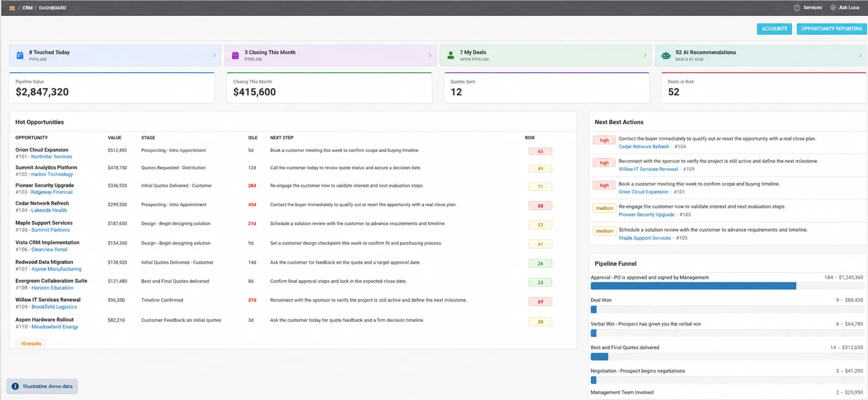This screenshot has width=868, height=400.
Task: Select the Aspen Hardware Rollout opportunity name
Action: click(x=44, y=320)
